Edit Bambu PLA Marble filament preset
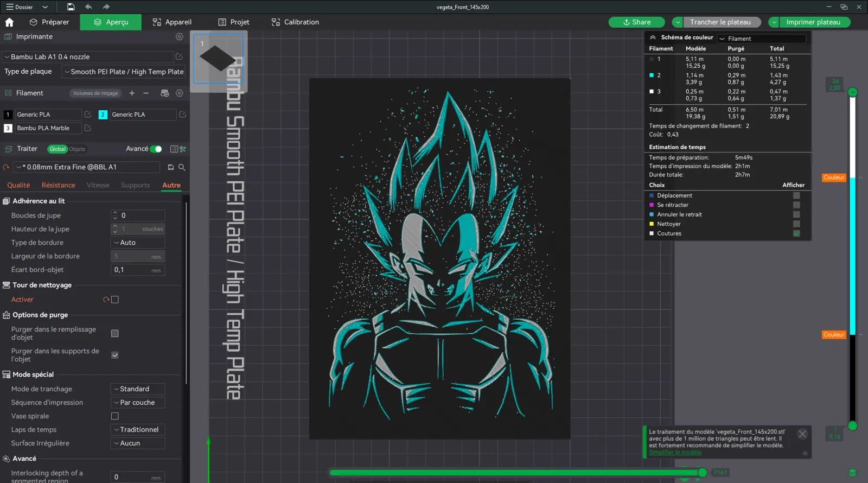This screenshot has height=483, width=868. coord(88,128)
